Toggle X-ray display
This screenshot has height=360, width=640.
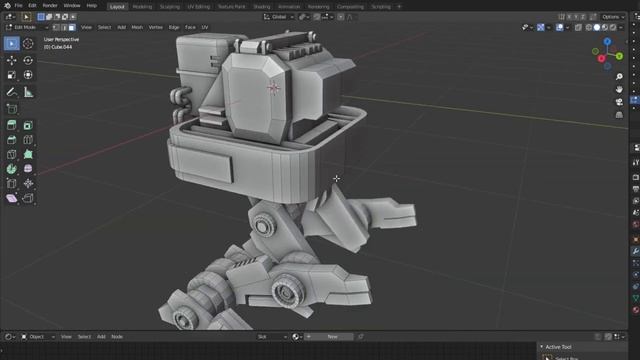(578, 27)
